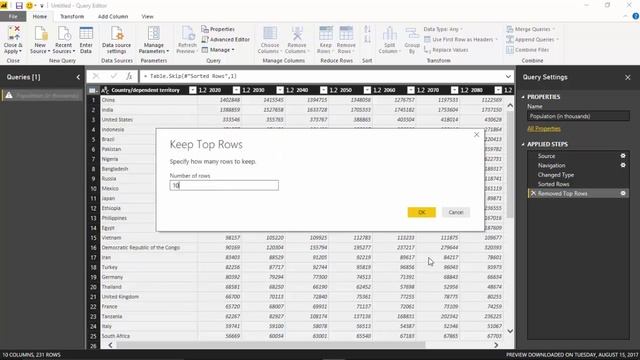The height and width of the screenshot is (360, 640).
Task: Open the Manage dropdown in Query group
Action: click(218, 50)
